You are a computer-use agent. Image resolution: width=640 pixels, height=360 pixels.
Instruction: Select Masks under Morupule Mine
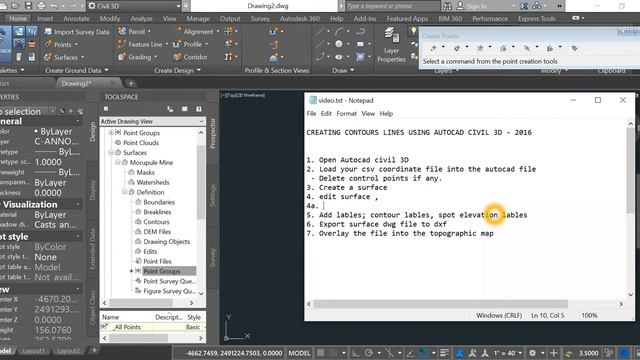click(145, 172)
